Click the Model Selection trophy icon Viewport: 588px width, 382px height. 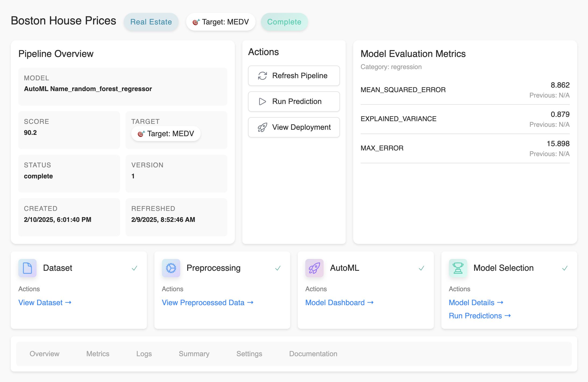(458, 268)
